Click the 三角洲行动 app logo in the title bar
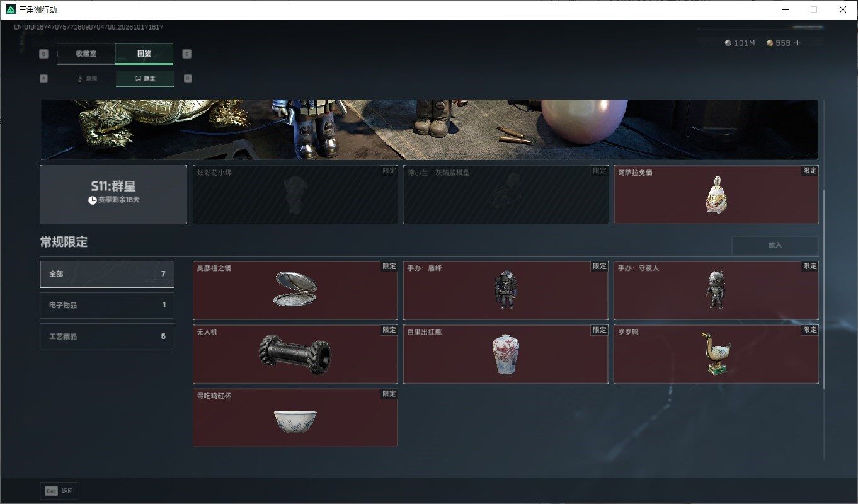The width and height of the screenshot is (858, 504). click(x=11, y=9)
